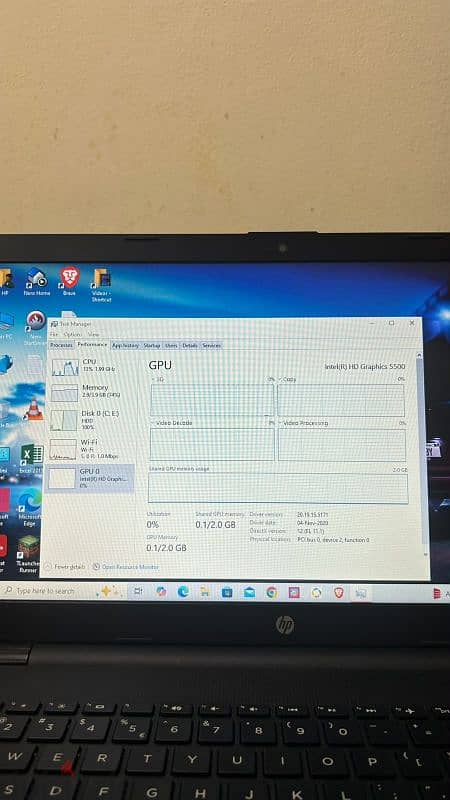Click the 0.1/2.0 GB shared GPU memory value
Screen dimensions: 450x800
point(216,524)
